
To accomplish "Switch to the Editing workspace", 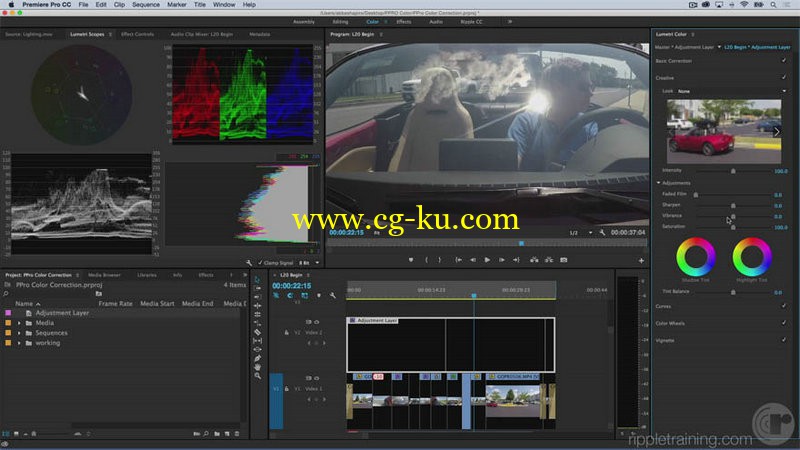I will pos(340,22).
